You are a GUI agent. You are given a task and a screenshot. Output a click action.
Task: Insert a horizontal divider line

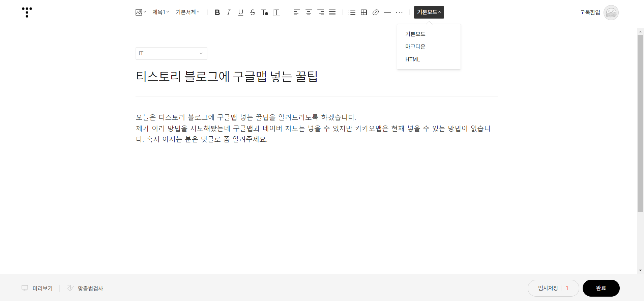click(387, 12)
